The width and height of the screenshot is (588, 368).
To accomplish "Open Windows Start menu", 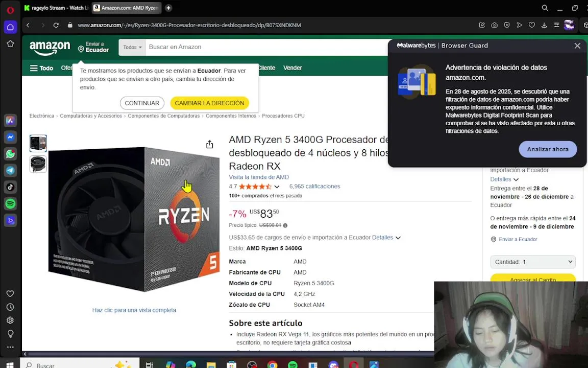I will 10,364.
